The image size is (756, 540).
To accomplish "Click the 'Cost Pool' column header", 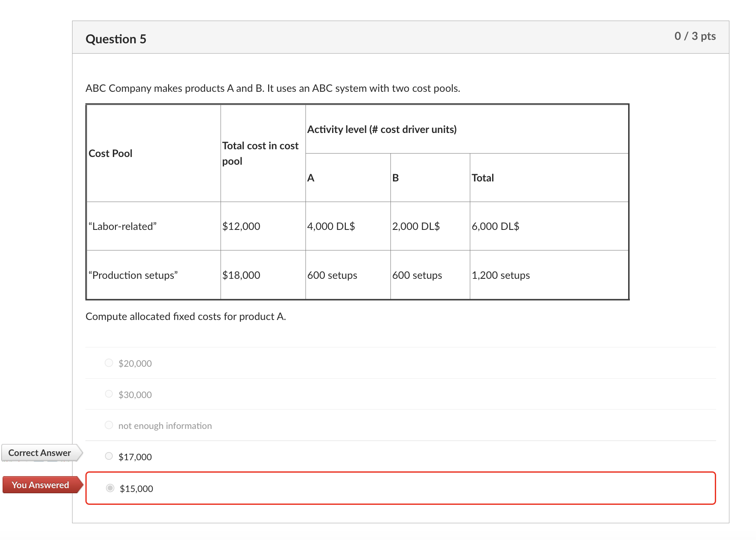I will 110,154.
